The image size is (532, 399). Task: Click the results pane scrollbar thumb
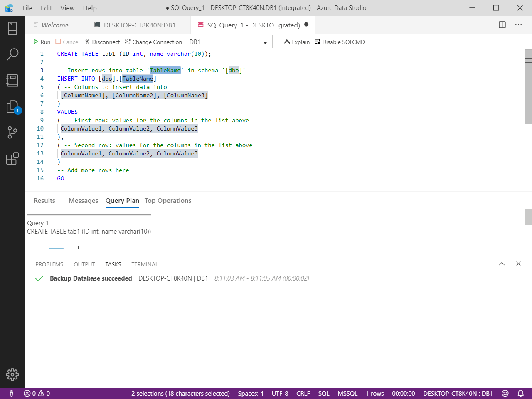tap(528, 217)
